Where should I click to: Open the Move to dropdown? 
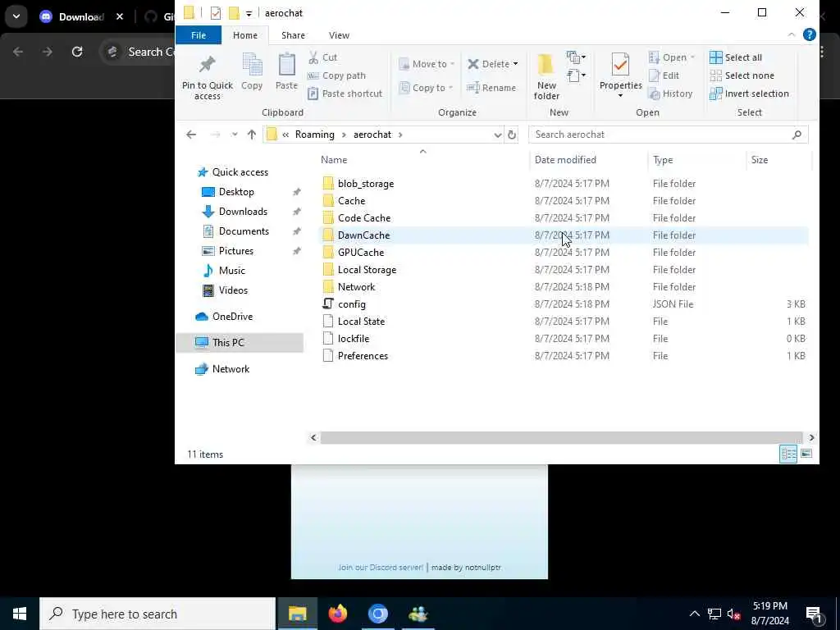click(427, 64)
